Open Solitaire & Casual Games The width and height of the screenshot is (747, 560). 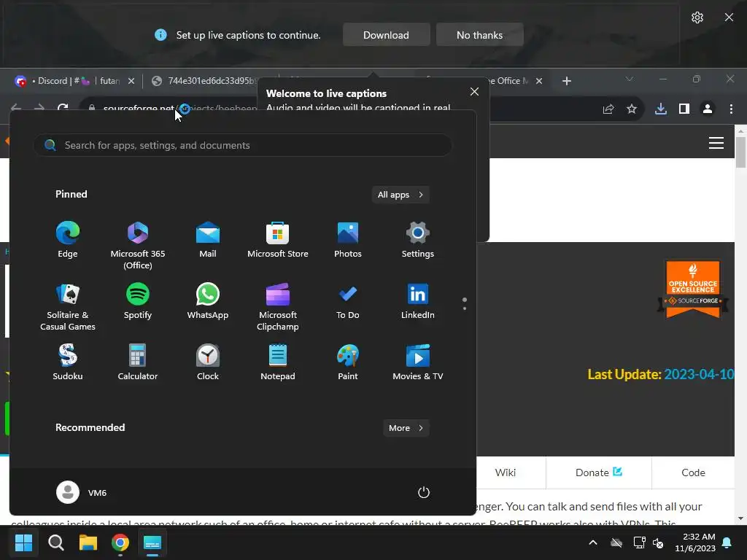tap(68, 307)
